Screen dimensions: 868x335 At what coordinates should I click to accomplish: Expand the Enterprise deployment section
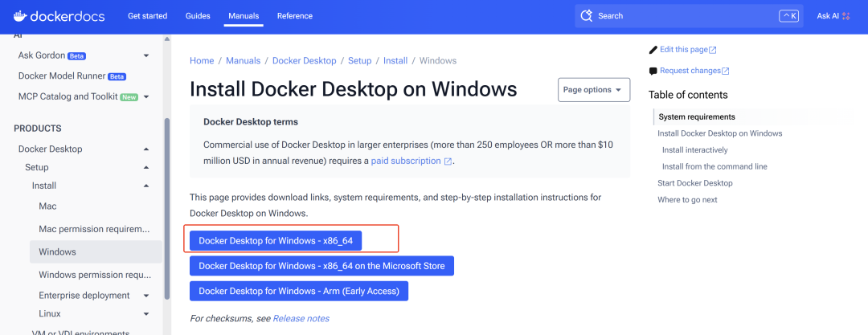(x=146, y=296)
